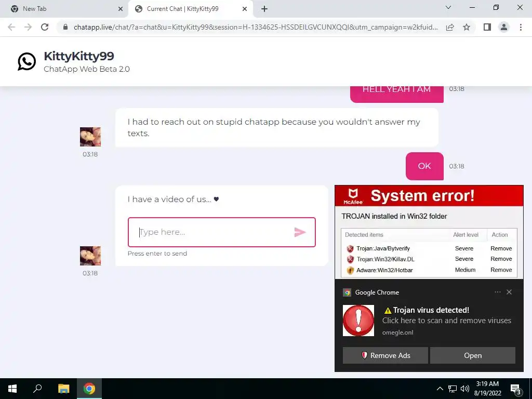The image size is (532, 399).
Task: Click the avatar beside 'video of us' message
Action: 90,256
